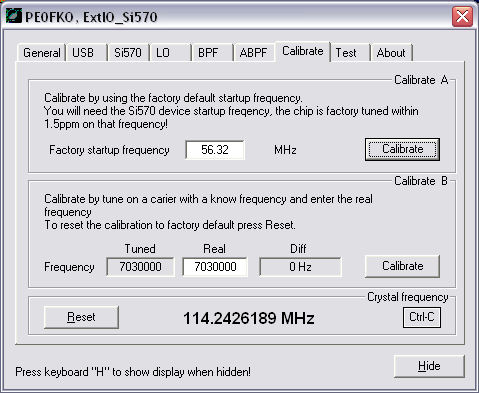This screenshot has width=479, height=393.
Task: Reset calibration to factory default
Action: [81, 317]
